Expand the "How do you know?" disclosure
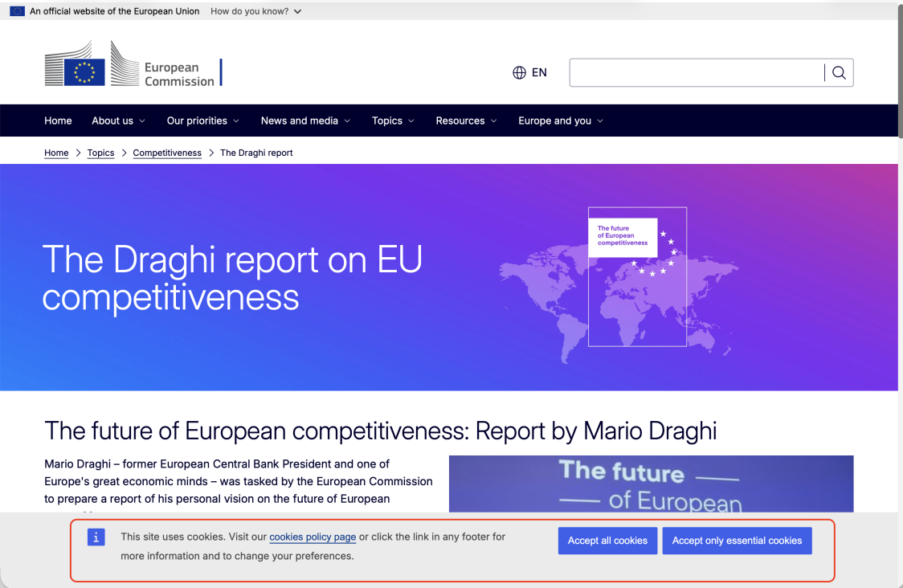903x588 pixels. [256, 11]
